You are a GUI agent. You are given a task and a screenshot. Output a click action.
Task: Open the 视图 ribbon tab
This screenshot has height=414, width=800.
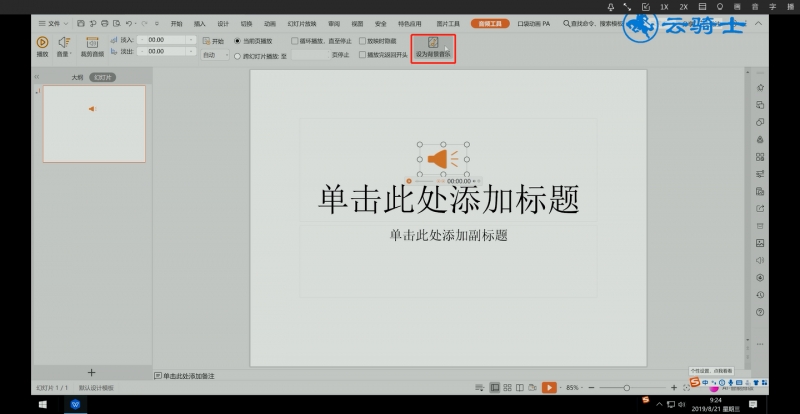pyautogui.click(x=357, y=23)
